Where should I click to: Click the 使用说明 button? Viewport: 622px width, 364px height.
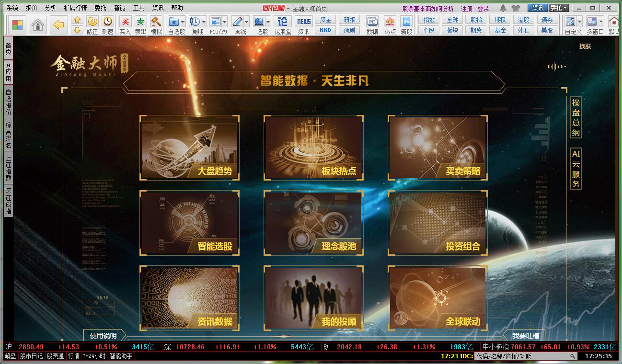[104, 336]
